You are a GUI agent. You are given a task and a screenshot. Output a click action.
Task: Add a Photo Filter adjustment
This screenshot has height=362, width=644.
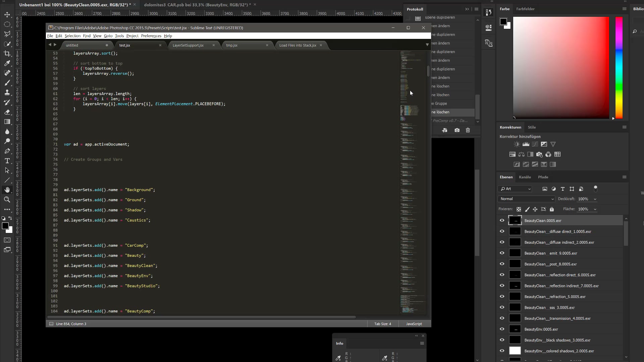(x=539, y=154)
